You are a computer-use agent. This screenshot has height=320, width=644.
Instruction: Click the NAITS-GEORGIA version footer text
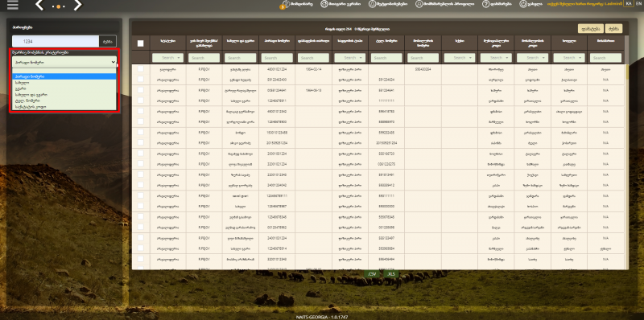point(321,317)
